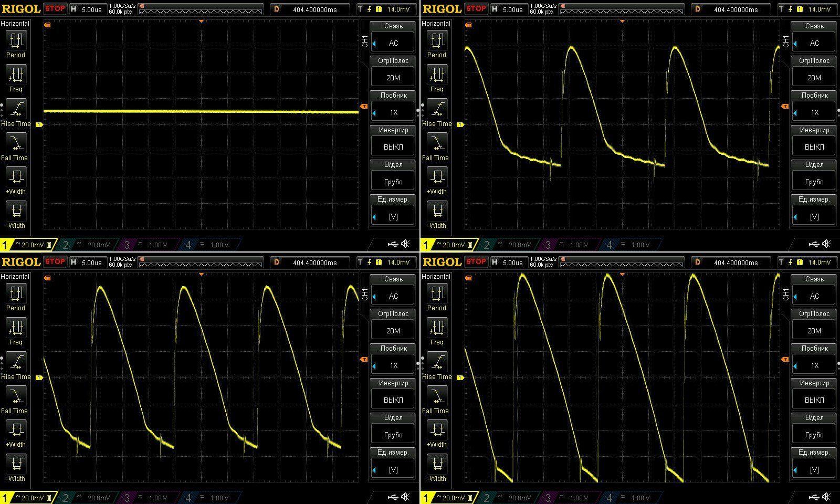Click the speaker sound icon in flat-trace capture

tap(406, 244)
